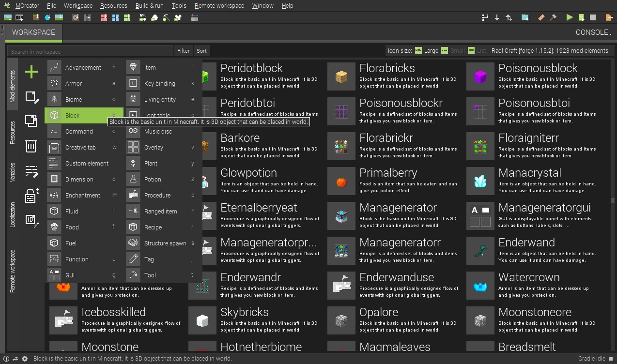This screenshot has width=617, height=364.
Task: Click the duplicate mod element icon
Action: click(x=31, y=121)
